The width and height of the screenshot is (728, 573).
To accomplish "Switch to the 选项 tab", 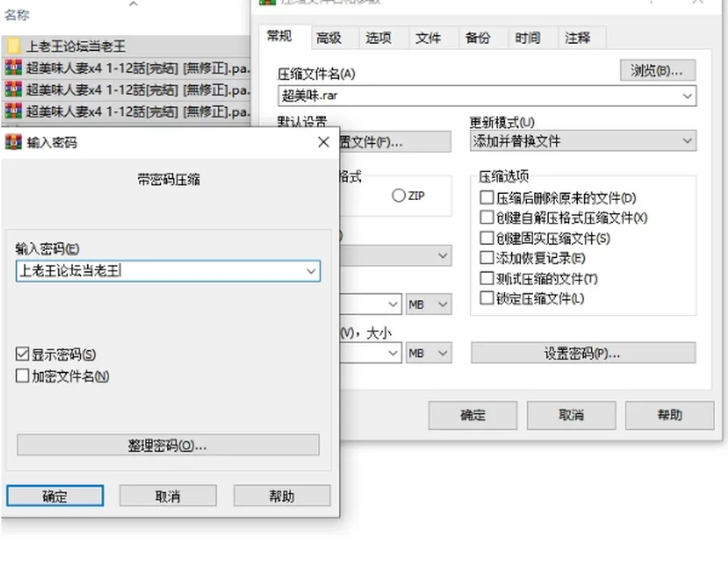I will pyautogui.click(x=378, y=38).
